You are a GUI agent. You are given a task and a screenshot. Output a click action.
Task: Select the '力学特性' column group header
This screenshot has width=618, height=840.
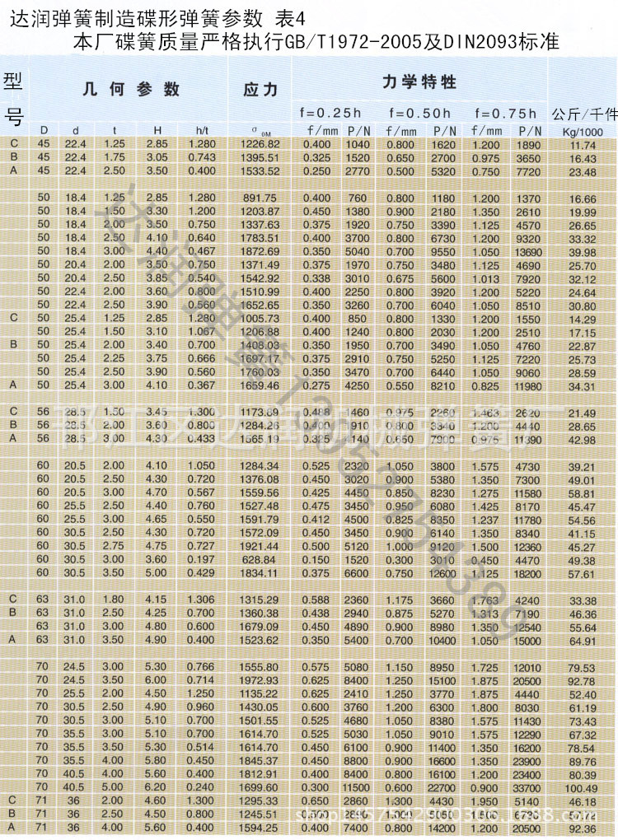[419, 82]
